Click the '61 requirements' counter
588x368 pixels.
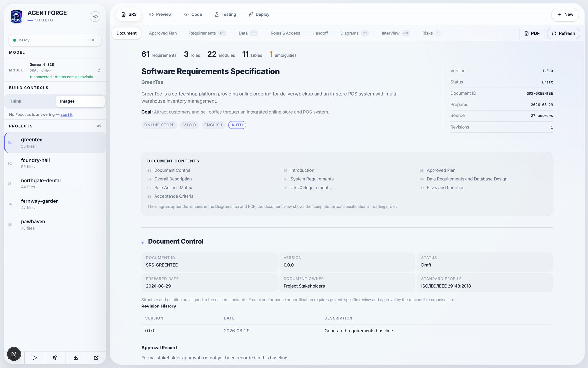click(159, 55)
